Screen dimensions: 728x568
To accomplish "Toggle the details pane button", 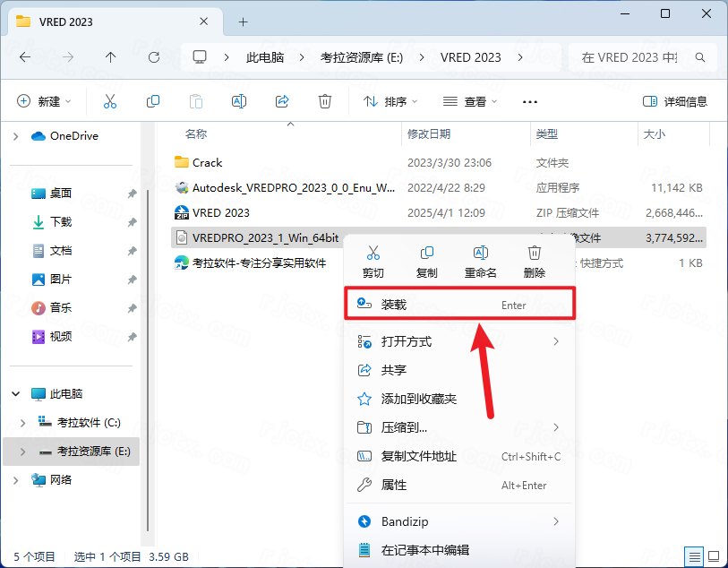I will tap(675, 101).
